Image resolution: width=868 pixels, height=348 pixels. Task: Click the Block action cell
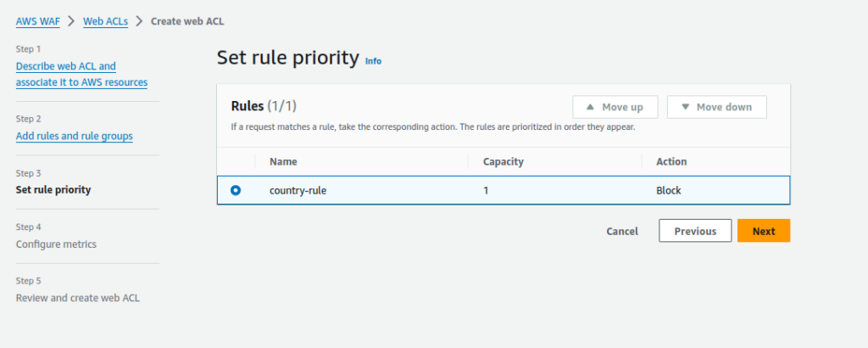pos(669,191)
